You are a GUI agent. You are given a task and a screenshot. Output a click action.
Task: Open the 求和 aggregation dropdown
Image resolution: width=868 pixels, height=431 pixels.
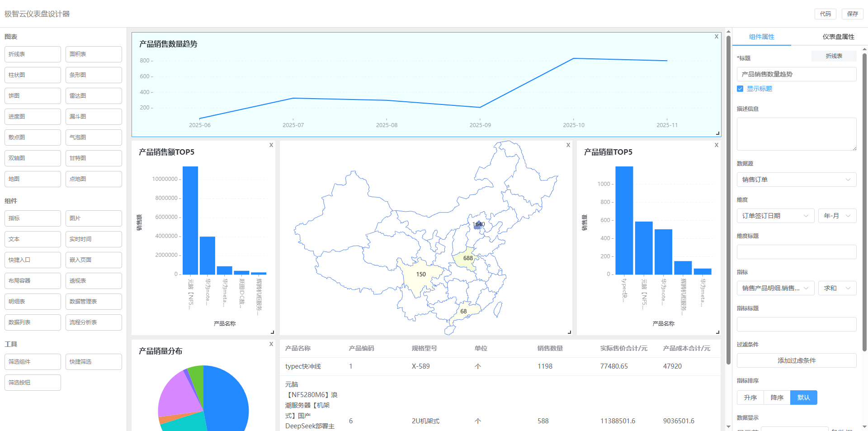[x=837, y=288]
